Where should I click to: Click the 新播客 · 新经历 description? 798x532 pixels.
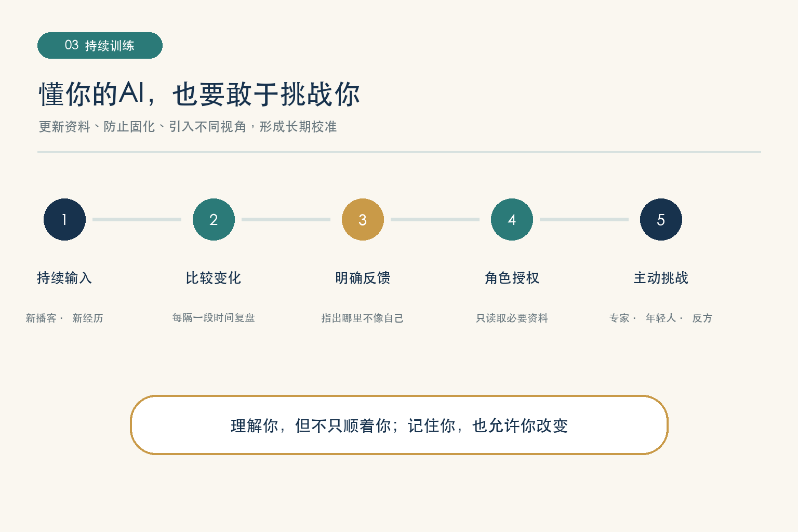tap(64, 318)
